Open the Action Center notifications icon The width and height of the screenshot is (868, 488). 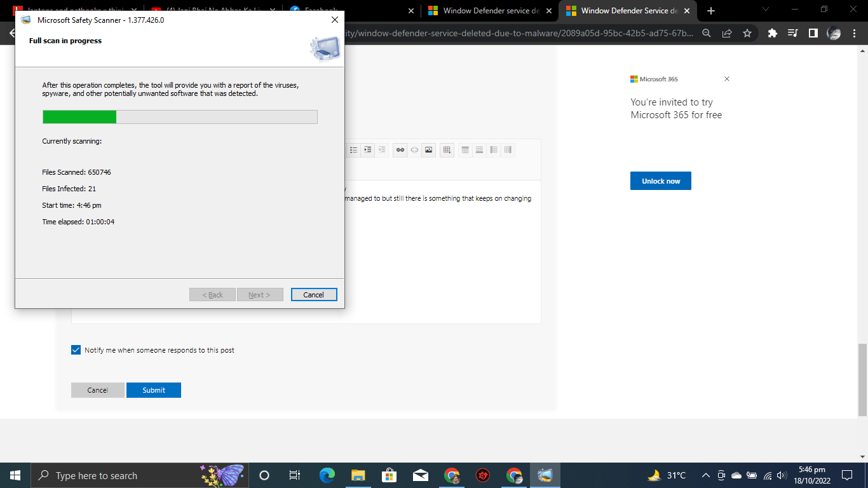pyautogui.click(x=847, y=475)
